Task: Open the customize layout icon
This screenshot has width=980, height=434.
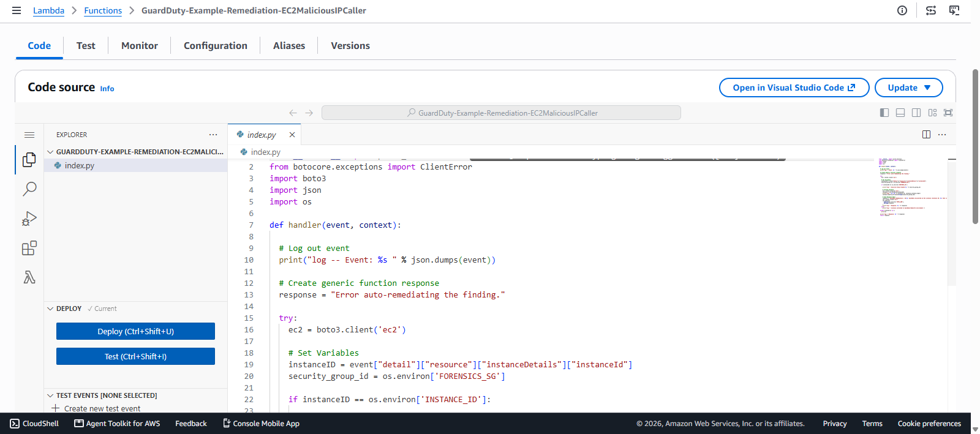Action: coord(932,113)
